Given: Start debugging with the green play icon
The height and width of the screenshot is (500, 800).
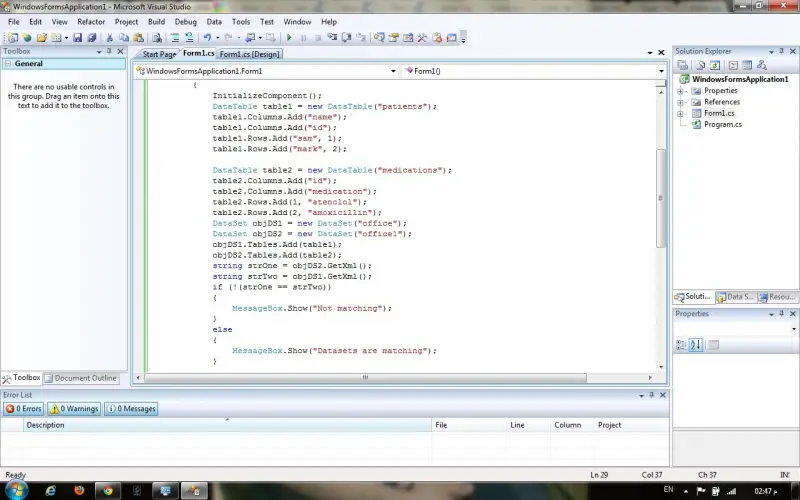Looking at the screenshot, I should [x=289, y=38].
